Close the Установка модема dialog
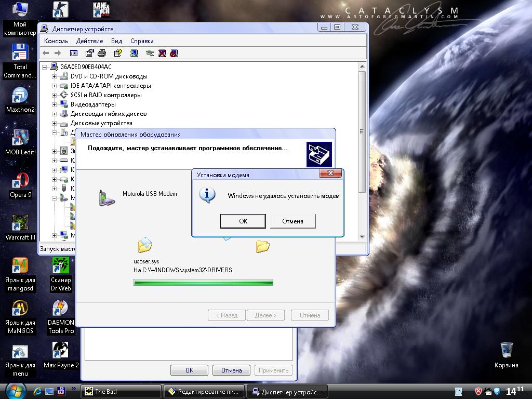Image resolution: width=532 pixels, height=399 pixels. point(330,174)
